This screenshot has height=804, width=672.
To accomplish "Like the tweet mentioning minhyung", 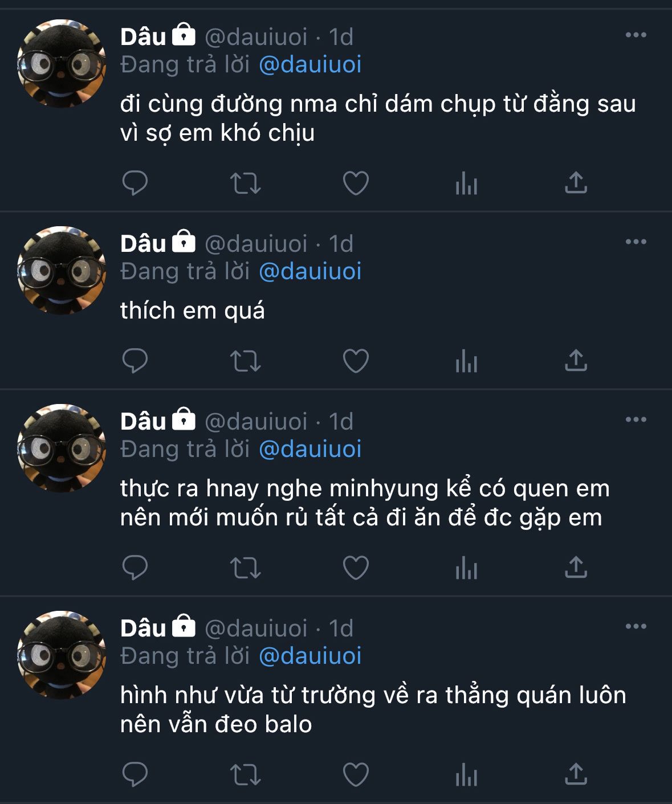I will click(356, 568).
